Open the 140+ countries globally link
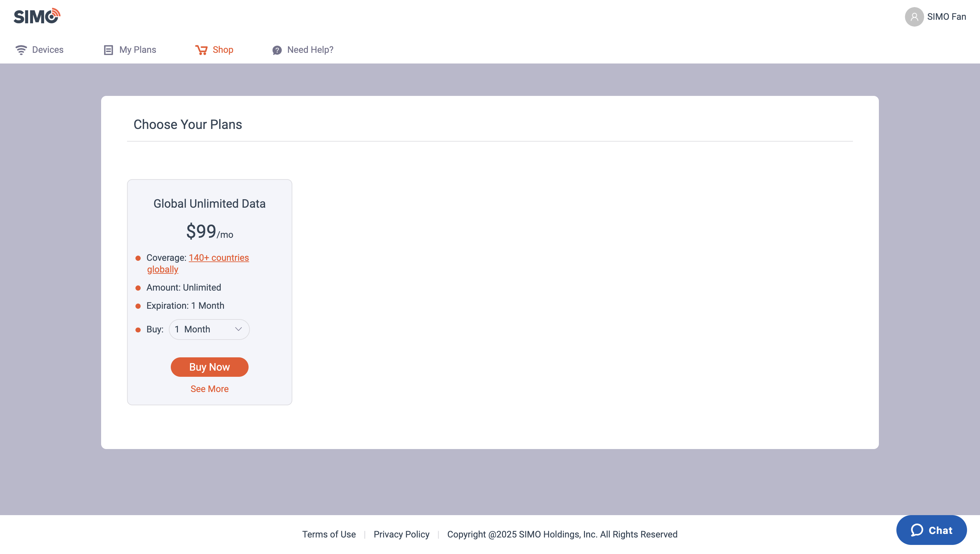 click(x=198, y=263)
